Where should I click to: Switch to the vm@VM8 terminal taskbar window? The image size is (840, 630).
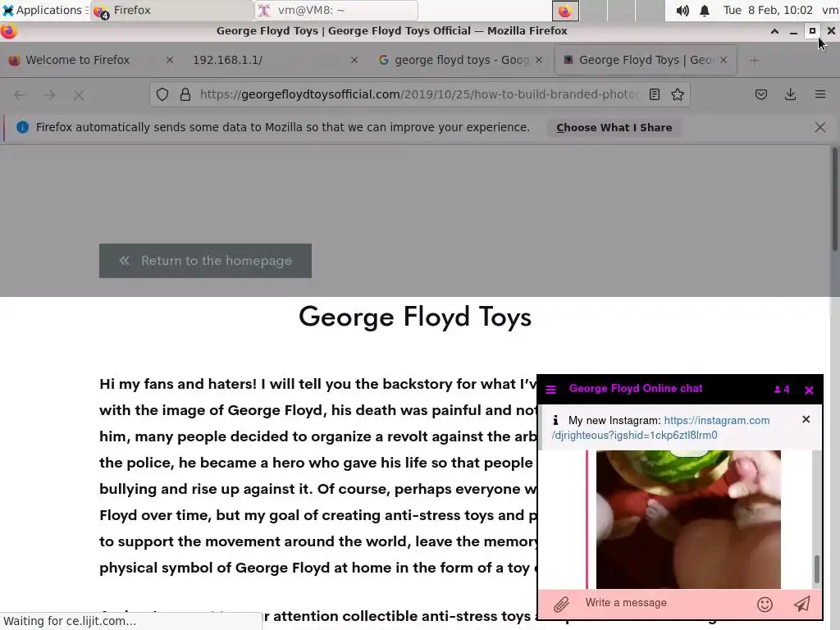[x=336, y=10]
